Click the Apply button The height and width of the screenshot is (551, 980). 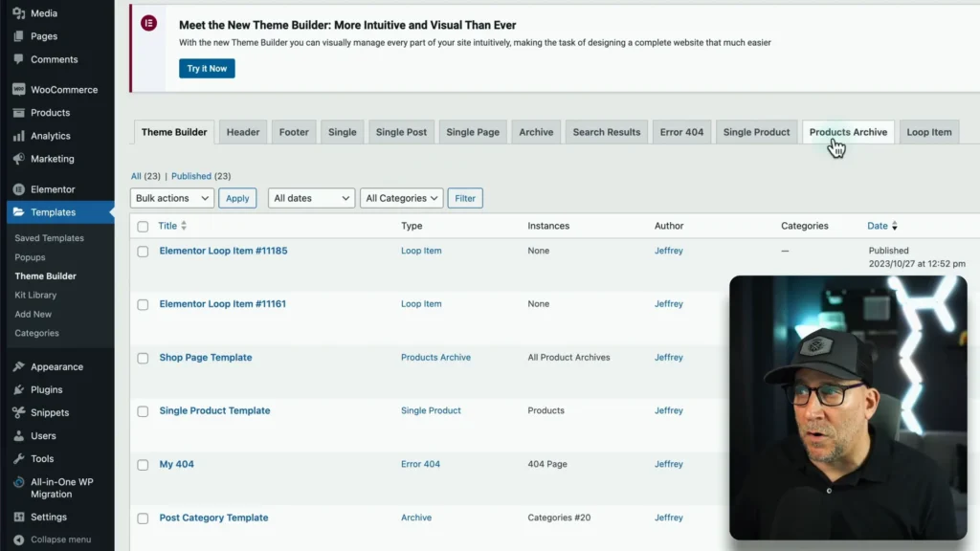coord(237,198)
